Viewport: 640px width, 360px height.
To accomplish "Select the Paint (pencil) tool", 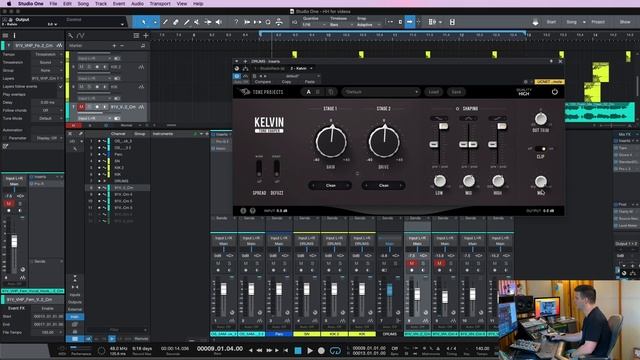I will pyautogui.click(x=165, y=22).
